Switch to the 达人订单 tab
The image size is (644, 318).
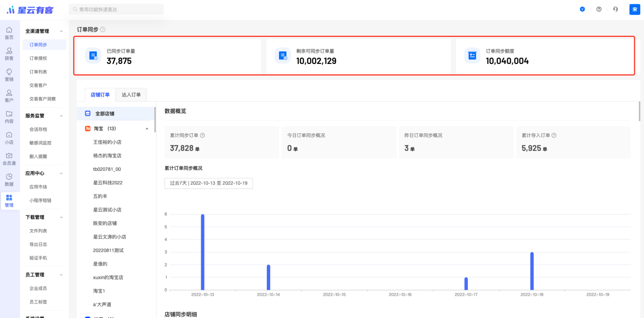coord(131,95)
